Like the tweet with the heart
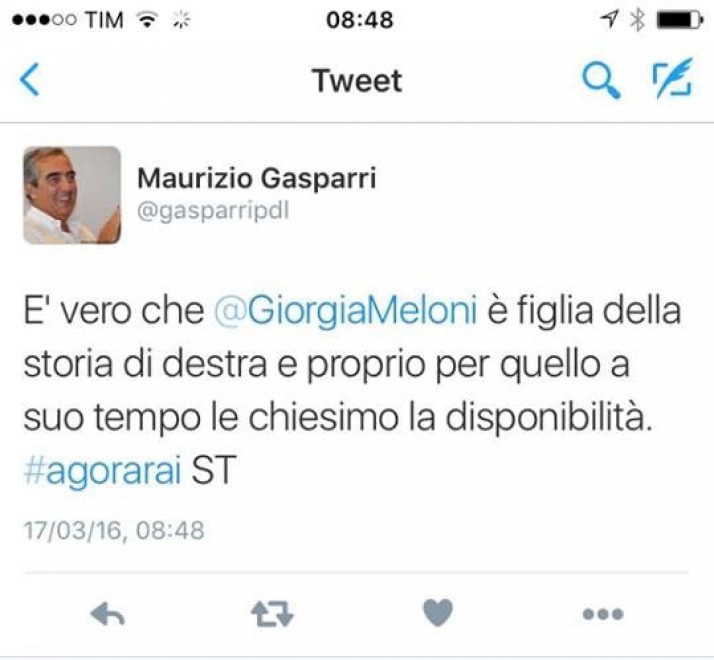The height and width of the screenshot is (660, 714). (x=438, y=613)
